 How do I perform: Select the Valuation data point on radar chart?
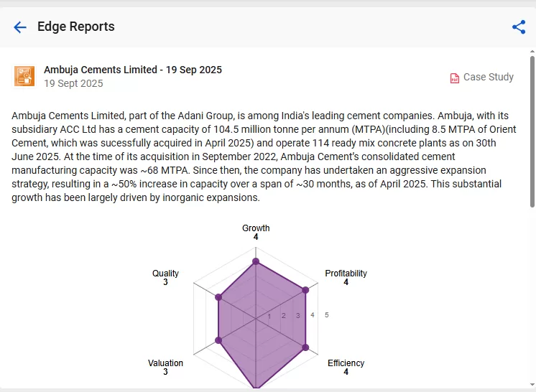pyautogui.click(x=218, y=340)
